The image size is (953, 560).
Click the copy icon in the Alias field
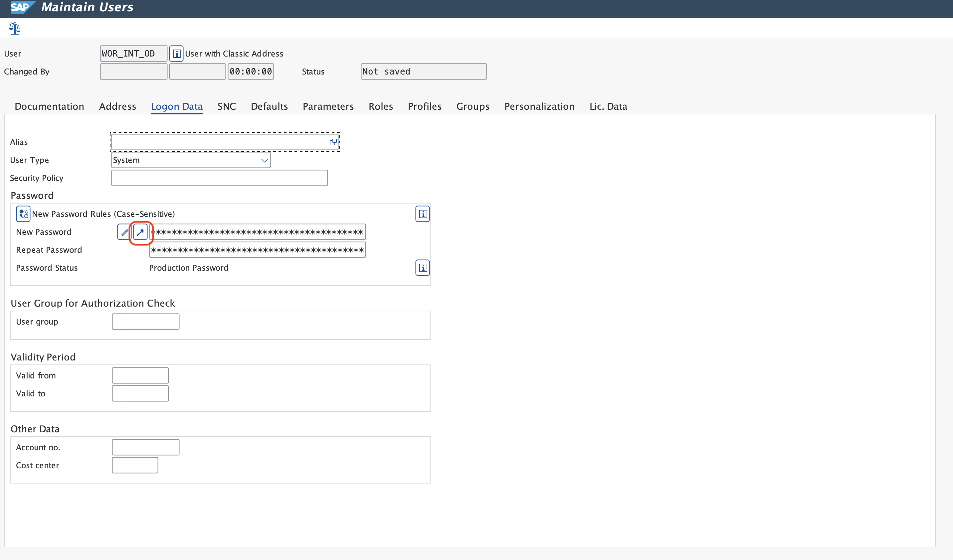coord(332,142)
